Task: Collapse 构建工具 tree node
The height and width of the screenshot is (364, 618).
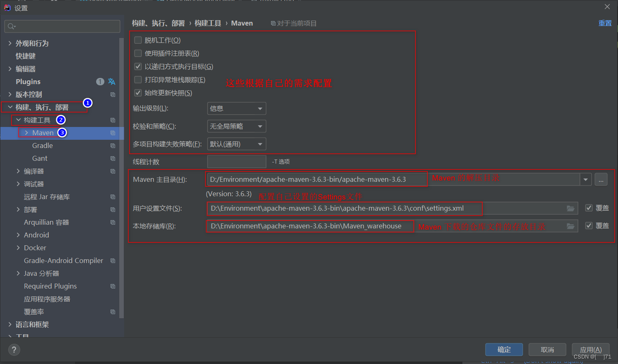Action: 18,120
